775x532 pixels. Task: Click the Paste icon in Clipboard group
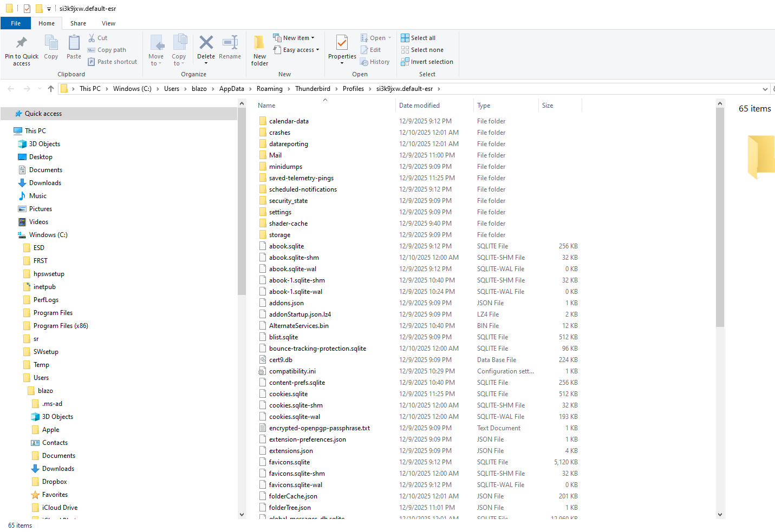74,43
